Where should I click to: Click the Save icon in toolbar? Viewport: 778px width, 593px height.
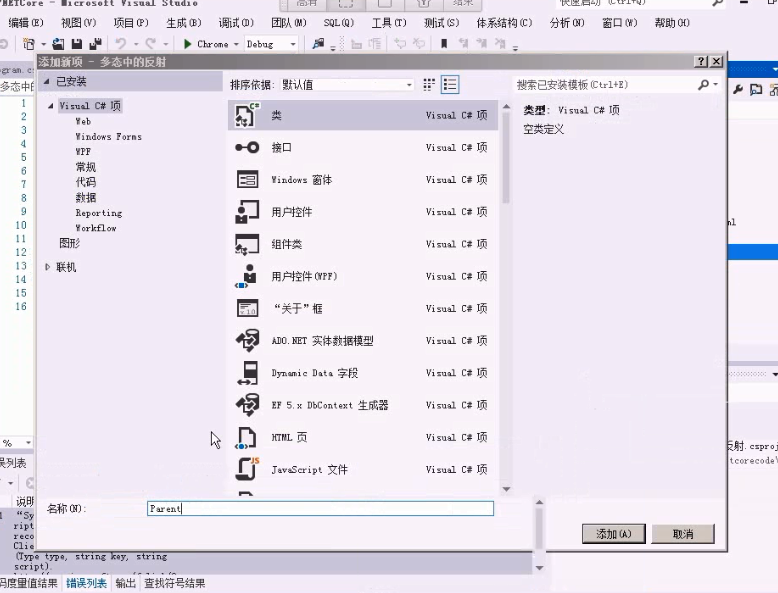coord(76,44)
